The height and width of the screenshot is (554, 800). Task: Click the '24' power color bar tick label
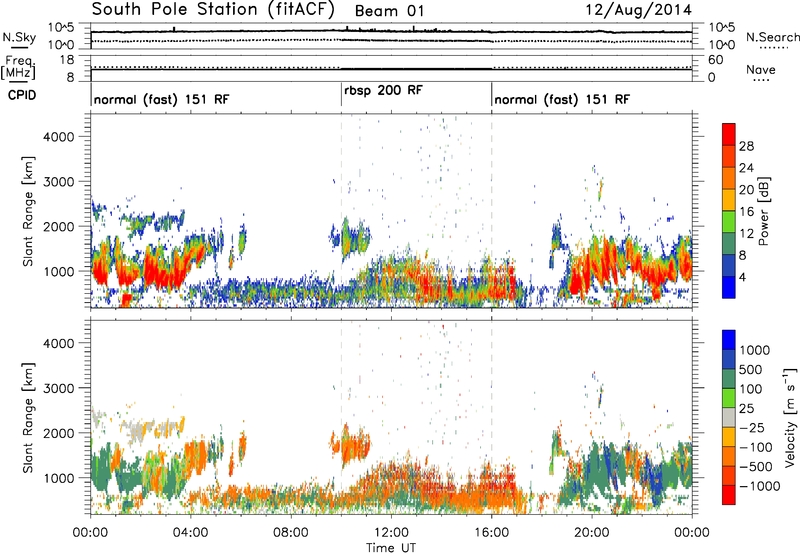(x=746, y=168)
